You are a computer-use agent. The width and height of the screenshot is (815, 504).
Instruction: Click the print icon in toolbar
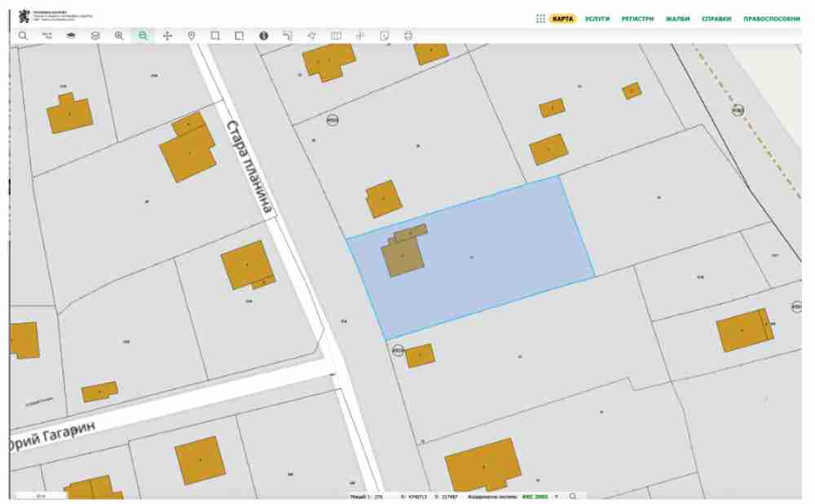click(408, 36)
